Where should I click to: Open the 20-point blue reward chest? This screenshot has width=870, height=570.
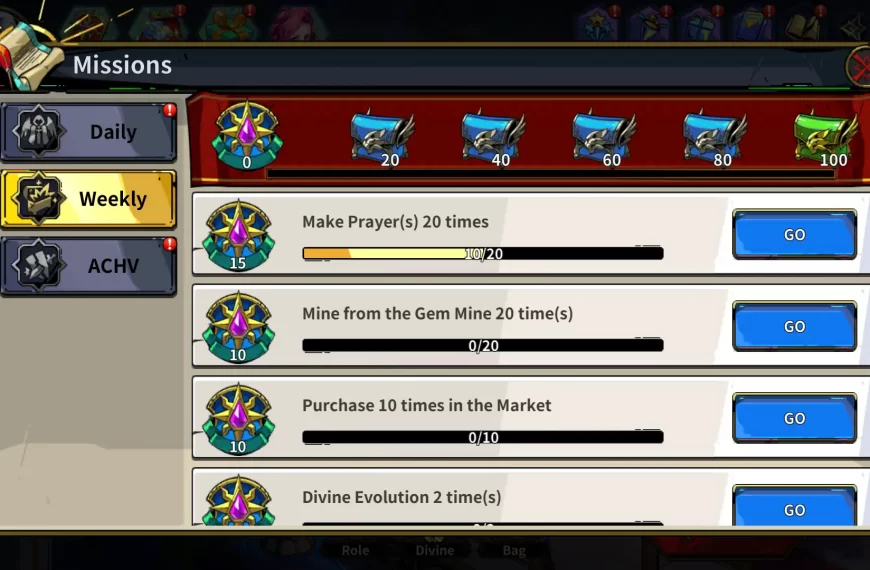click(x=382, y=137)
